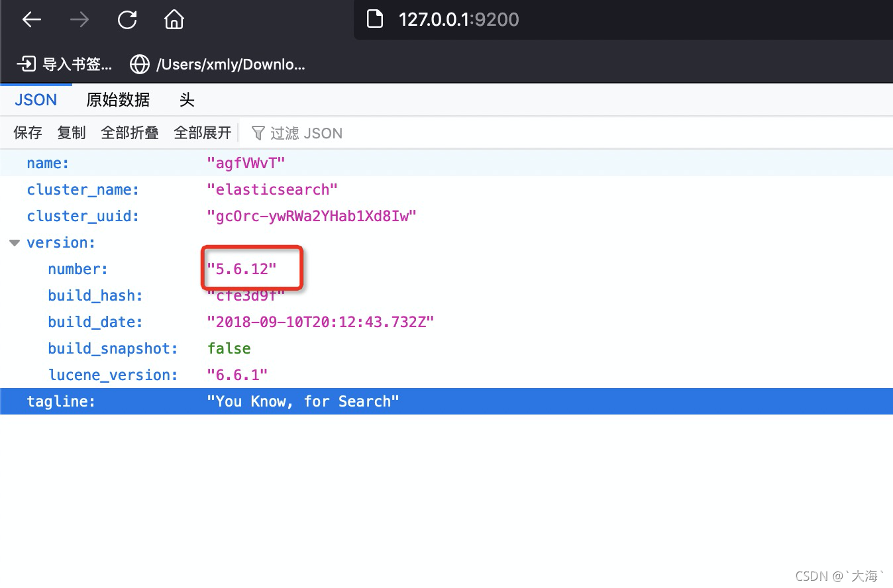
Task: Click the lucene value "6.6.1"
Action: click(237, 375)
